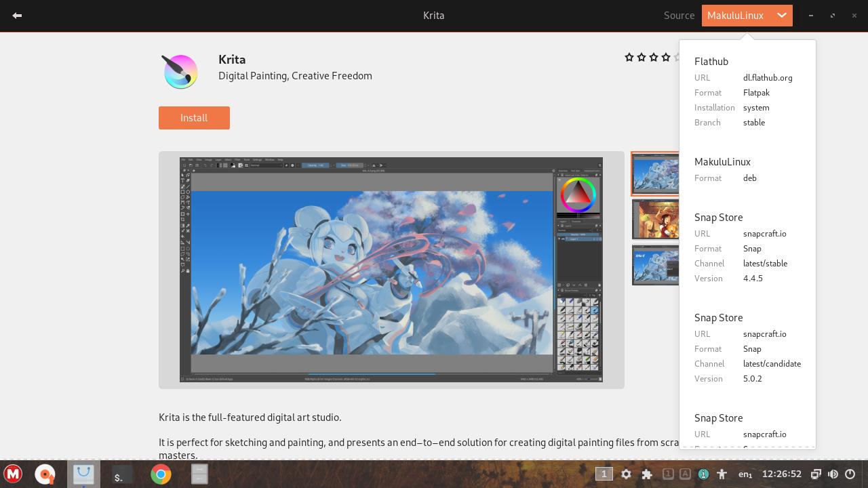868x488 pixels.
Task: Choose Snap Store latest/candidate 5.0.2 source
Action: [747, 348]
